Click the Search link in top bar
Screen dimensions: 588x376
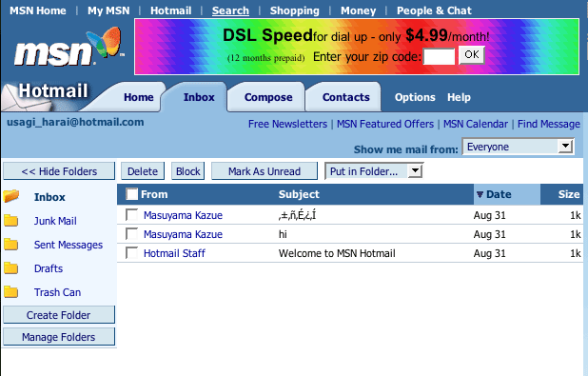pyautogui.click(x=230, y=10)
